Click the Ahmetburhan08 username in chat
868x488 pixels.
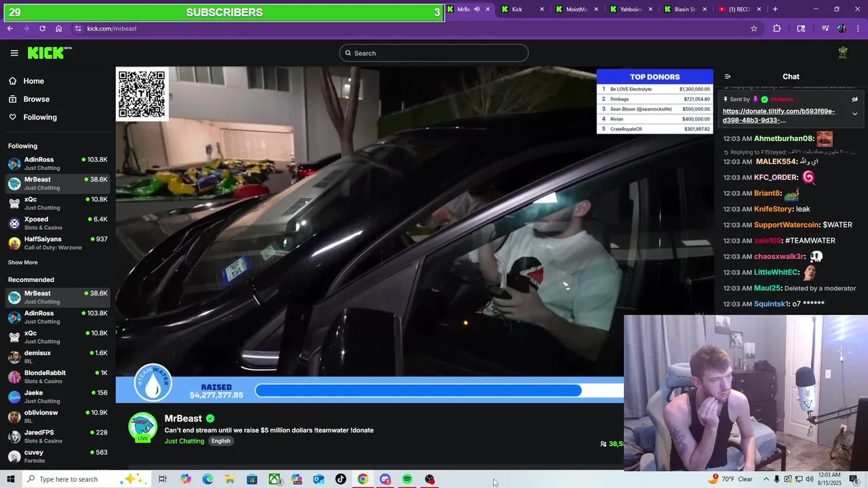pyautogui.click(x=784, y=139)
